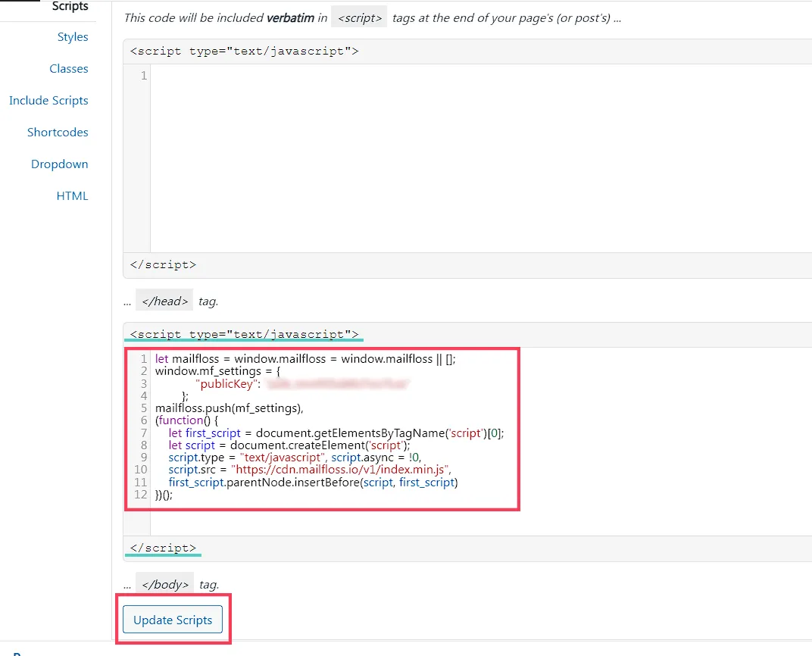
Task: Click the "publicKey" code line
Action: click(302, 383)
